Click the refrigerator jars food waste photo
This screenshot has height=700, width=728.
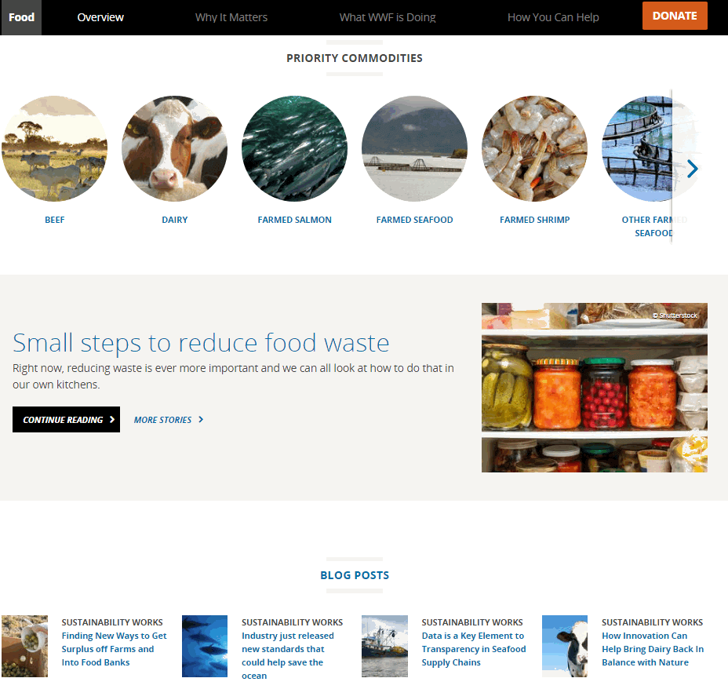595,388
